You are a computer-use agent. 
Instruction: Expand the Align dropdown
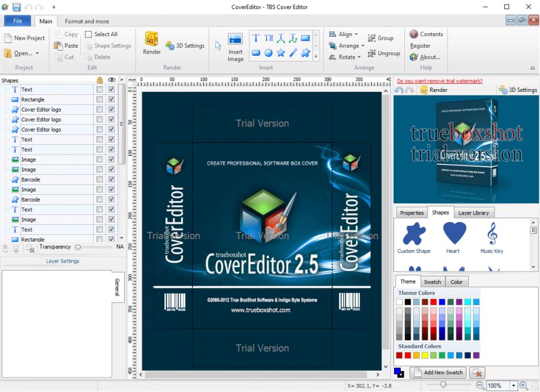[x=356, y=34]
